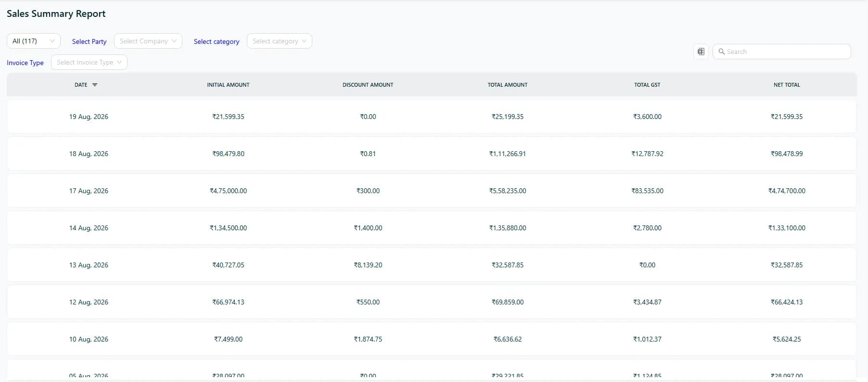
Task: Select the 18 Aug, 2026 date cell
Action: pos(89,154)
